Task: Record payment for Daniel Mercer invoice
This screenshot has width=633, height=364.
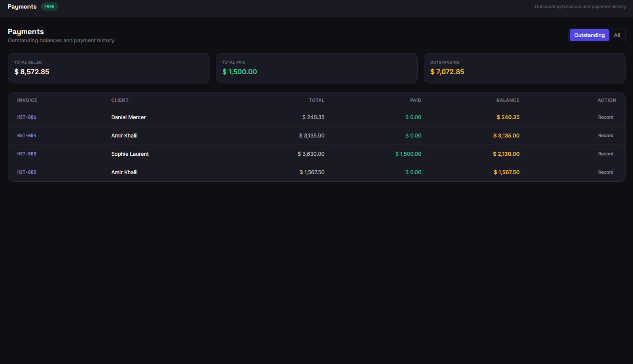Action: pyautogui.click(x=605, y=117)
